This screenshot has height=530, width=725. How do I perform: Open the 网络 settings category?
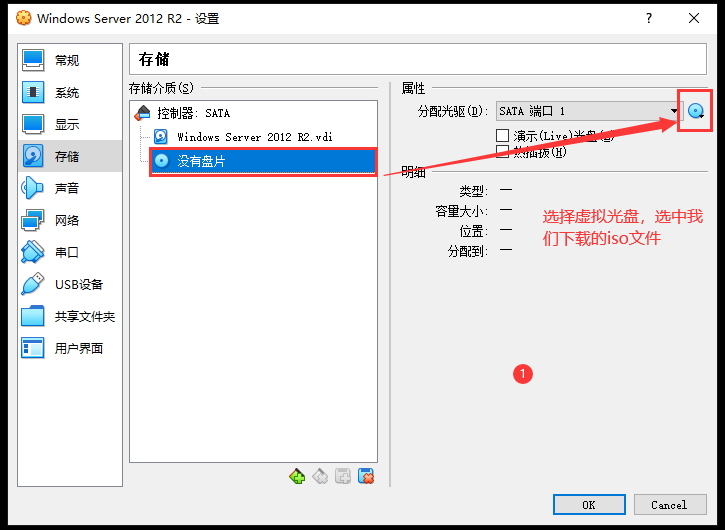(70, 220)
